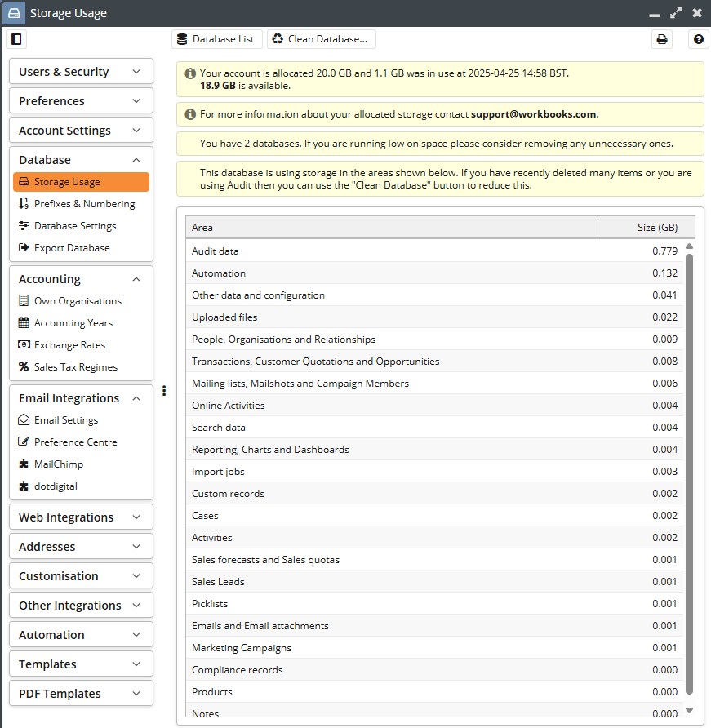Select the Import jobs row
Image resolution: width=711 pixels, height=728 pixels.
click(x=434, y=471)
